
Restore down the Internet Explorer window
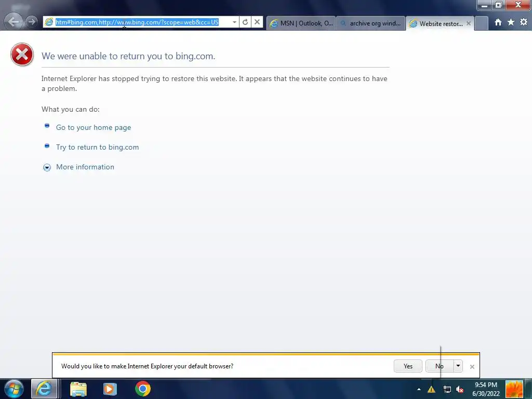[498, 5]
